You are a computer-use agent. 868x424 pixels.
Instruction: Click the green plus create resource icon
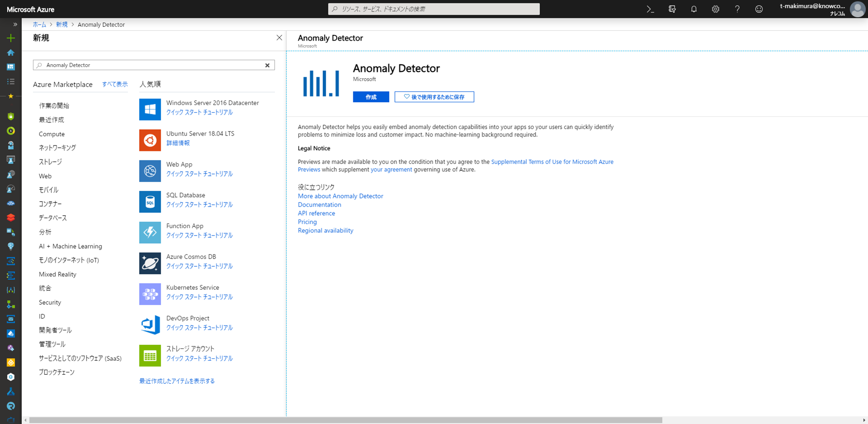tap(11, 38)
